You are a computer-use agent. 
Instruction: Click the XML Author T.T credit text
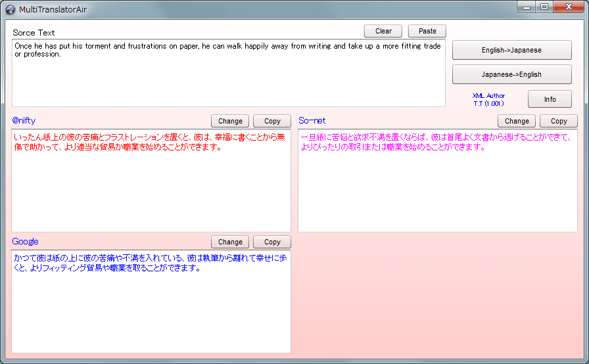[488, 99]
